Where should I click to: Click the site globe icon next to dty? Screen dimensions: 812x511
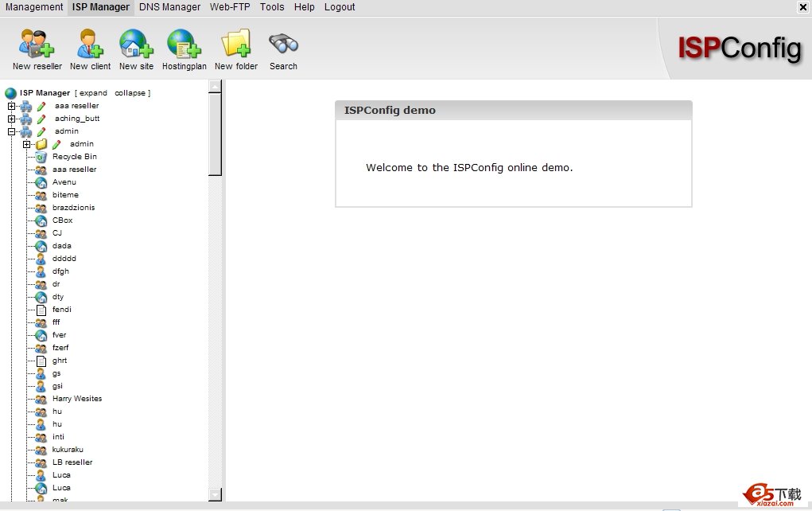(x=41, y=297)
